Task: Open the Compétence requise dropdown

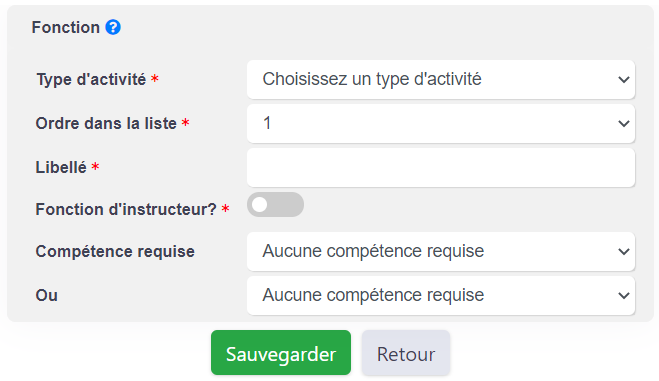Action: click(x=440, y=251)
